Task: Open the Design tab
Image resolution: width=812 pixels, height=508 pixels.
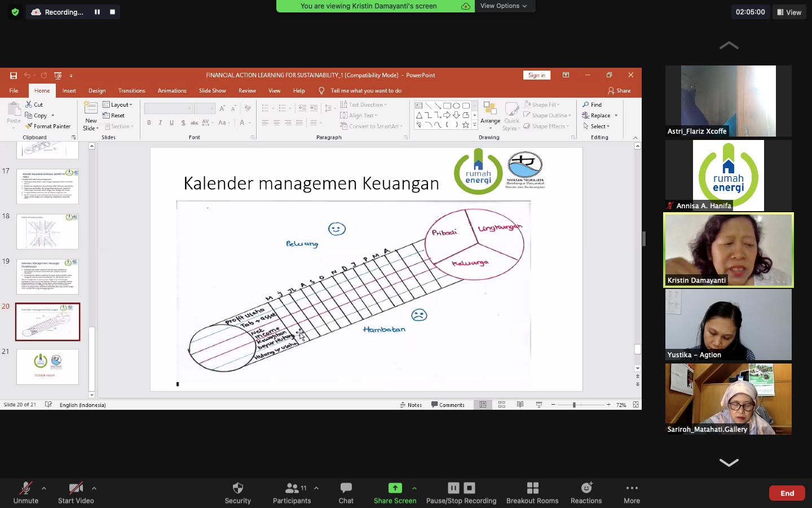Action: pos(97,90)
